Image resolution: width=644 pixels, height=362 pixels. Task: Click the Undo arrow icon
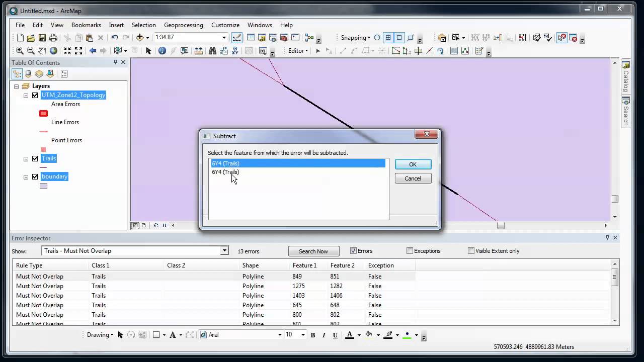tap(114, 38)
